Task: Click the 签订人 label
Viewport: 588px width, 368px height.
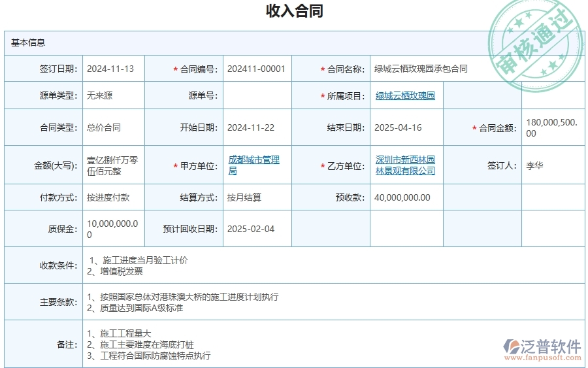Action: pyautogui.click(x=502, y=165)
